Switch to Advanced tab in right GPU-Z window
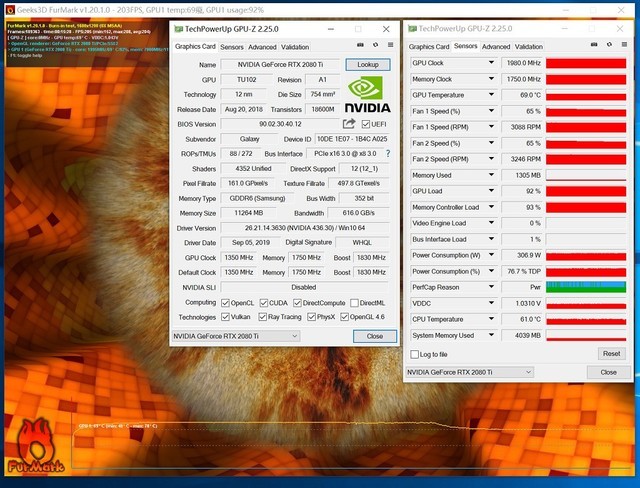 (496, 47)
